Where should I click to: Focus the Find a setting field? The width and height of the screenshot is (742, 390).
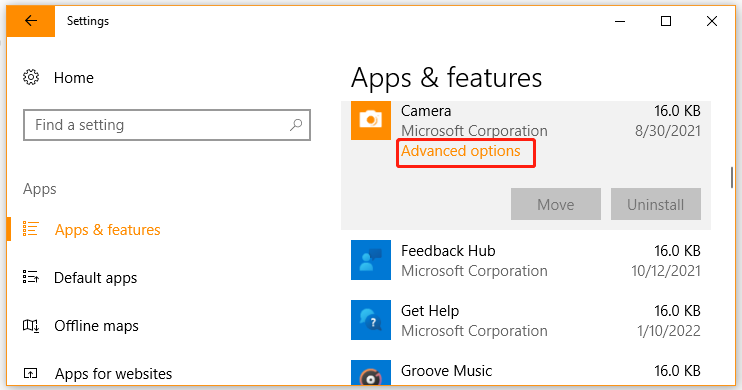click(167, 125)
